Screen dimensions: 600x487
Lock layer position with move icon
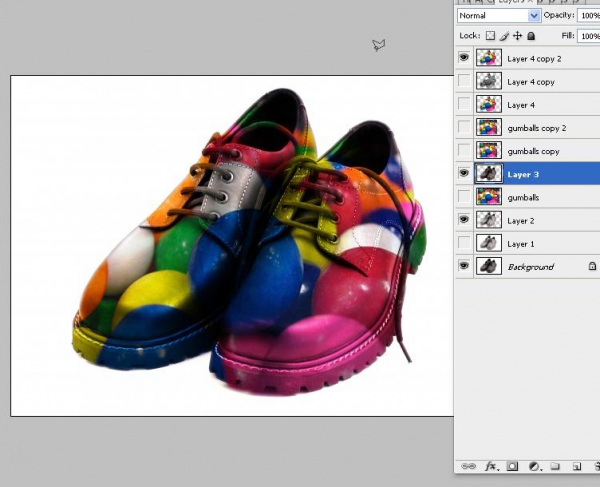[x=517, y=36]
